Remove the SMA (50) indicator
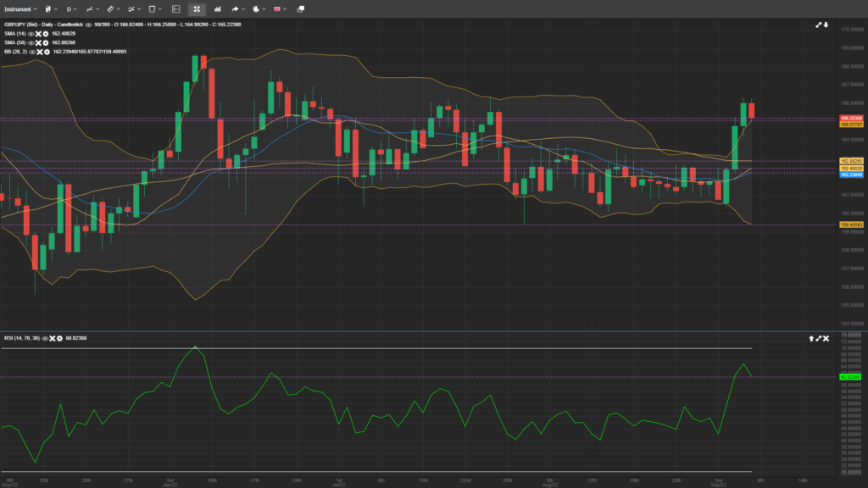 pos(40,42)
